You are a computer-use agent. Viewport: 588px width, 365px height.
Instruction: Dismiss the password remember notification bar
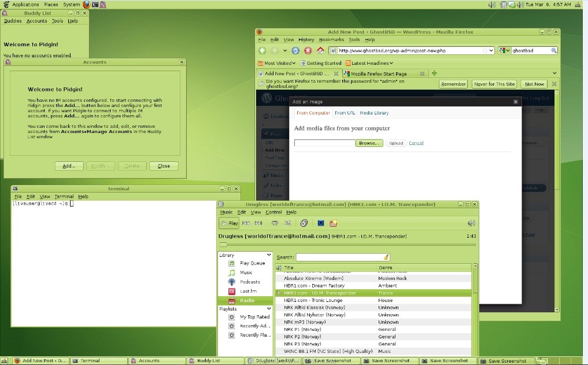pyautogui.click(x=554, y=84)
